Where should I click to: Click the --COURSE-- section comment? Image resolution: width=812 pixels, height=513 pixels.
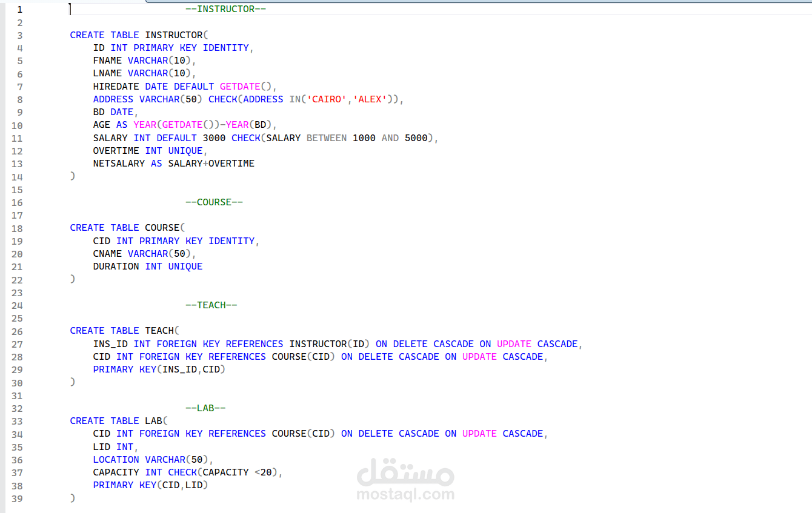215,202
